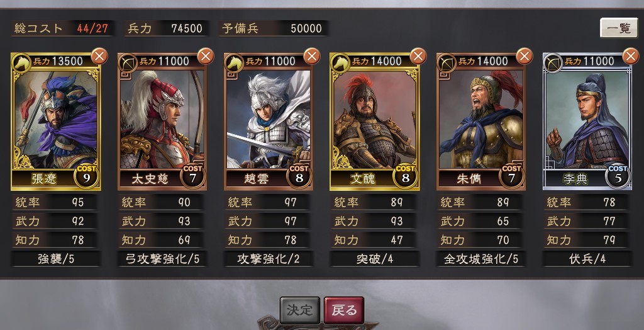Dismiss 朱儁 with the X icon
The width and height of the screenshot is (644, 330).
(x=525, y=56)
